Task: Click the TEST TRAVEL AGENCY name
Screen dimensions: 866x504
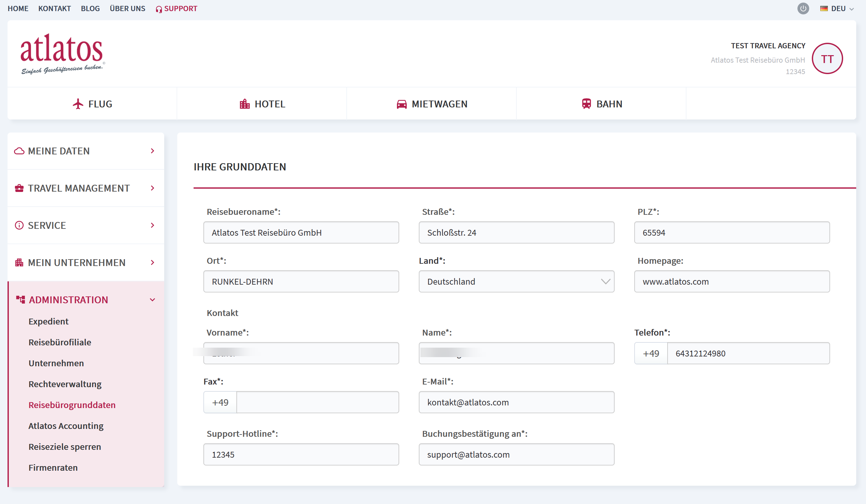Action: pos(768,46)
